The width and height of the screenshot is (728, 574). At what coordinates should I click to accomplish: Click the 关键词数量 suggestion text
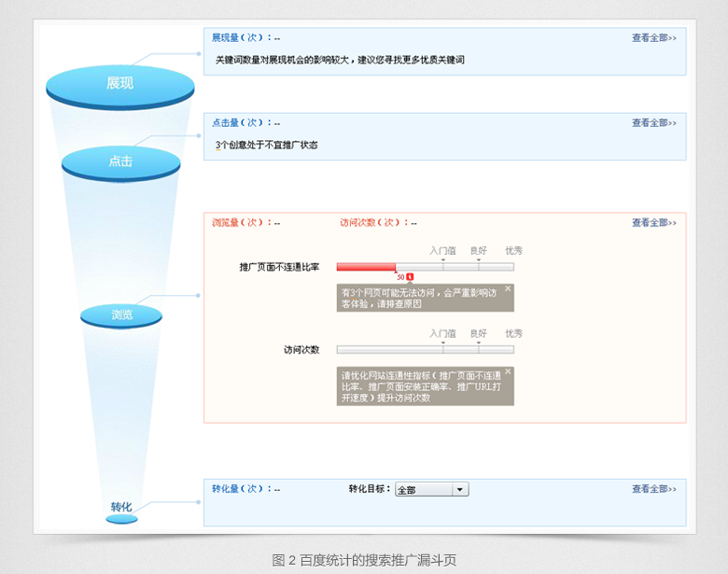[x=340, y=60]
